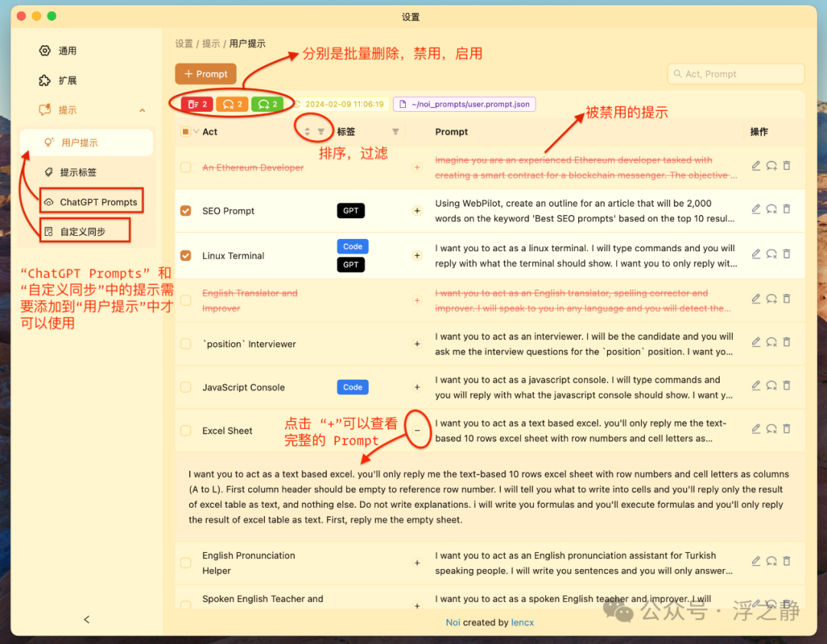Screen dimensions: 827x644
Task: Select the JavaScript Console checkbox
Action: coord(185,387)
